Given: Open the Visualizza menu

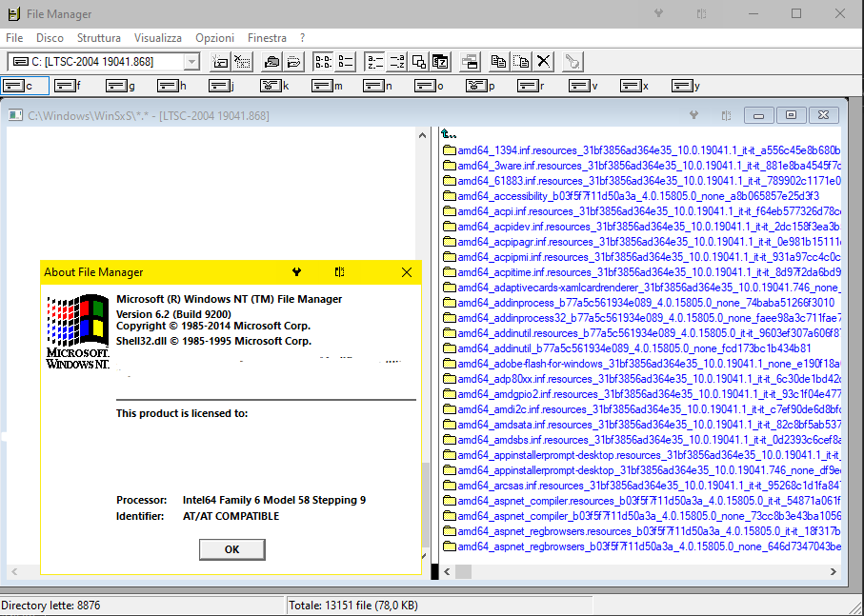Looking at the screenshot, I should point(158,38).
